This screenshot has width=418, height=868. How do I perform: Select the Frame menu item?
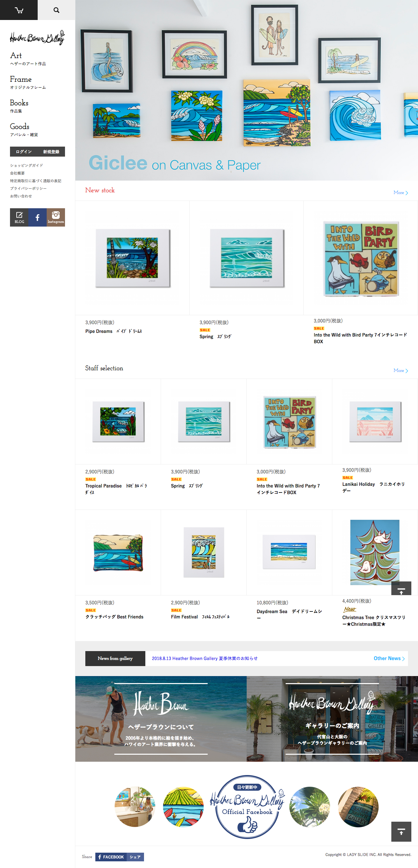coord(28,82)
